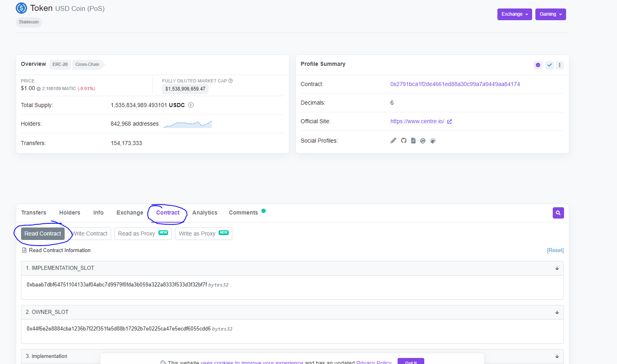Image resolution: width=617 pixels, height=364 pixels.
Task: Switch to the Transfers tab
Action: (34, 213)
